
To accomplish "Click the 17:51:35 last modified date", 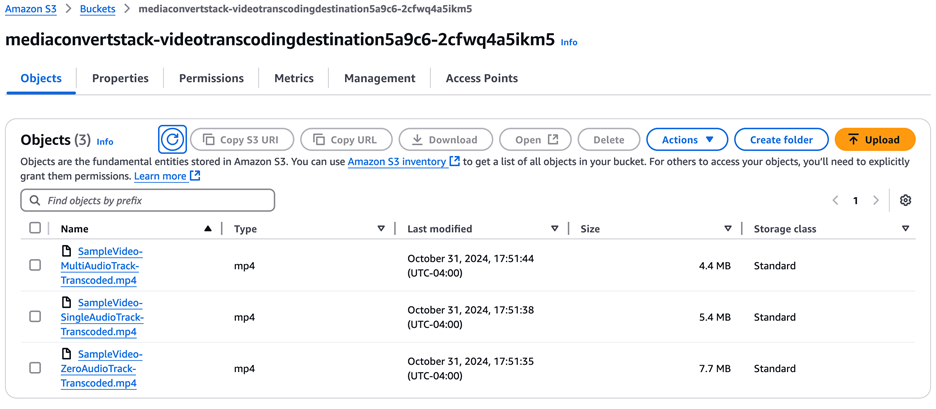I will 470,368.
